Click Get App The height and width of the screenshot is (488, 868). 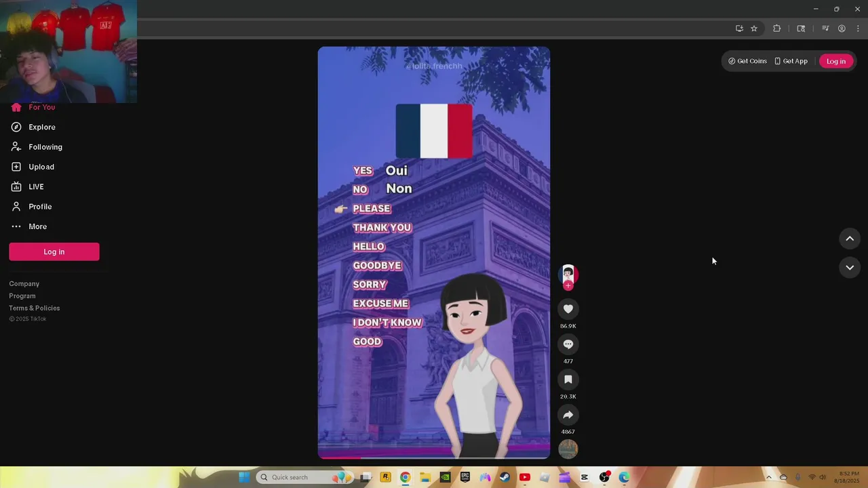[791, 61]
